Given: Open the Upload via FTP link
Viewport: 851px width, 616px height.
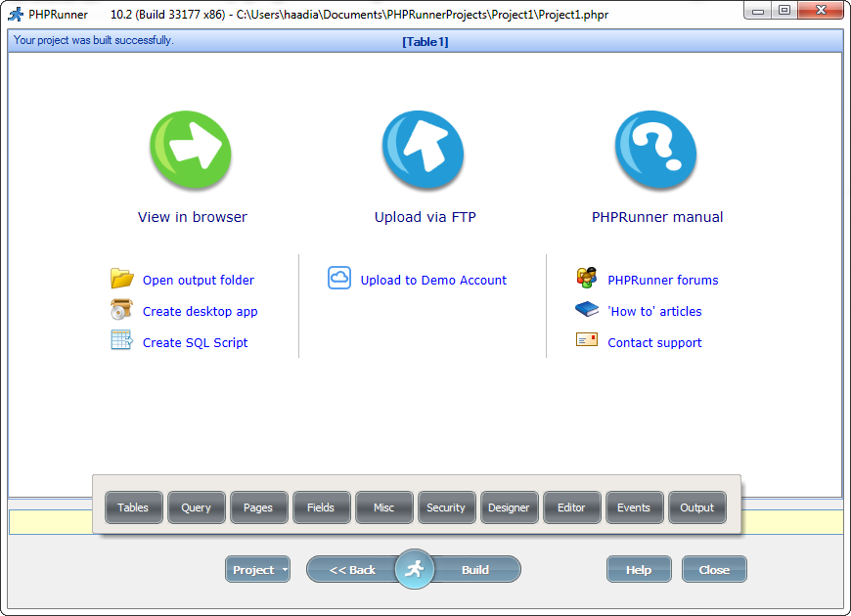Looking at the screenshot, I should [425, 217].
